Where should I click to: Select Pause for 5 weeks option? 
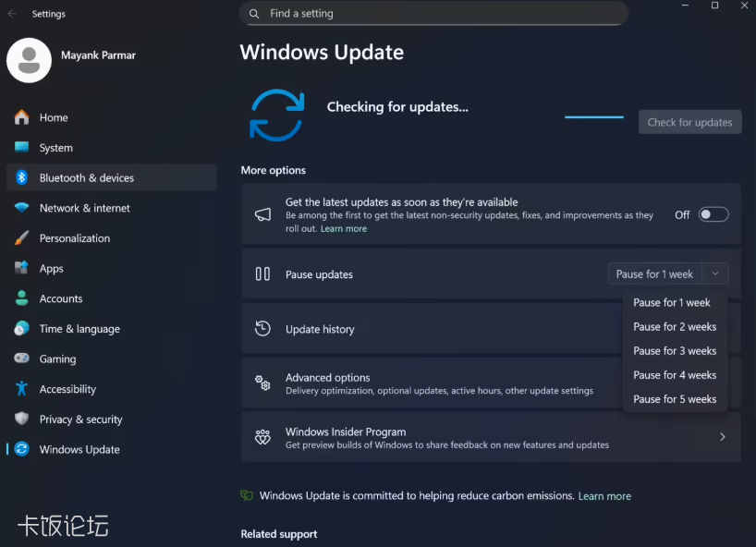[675, 399]
